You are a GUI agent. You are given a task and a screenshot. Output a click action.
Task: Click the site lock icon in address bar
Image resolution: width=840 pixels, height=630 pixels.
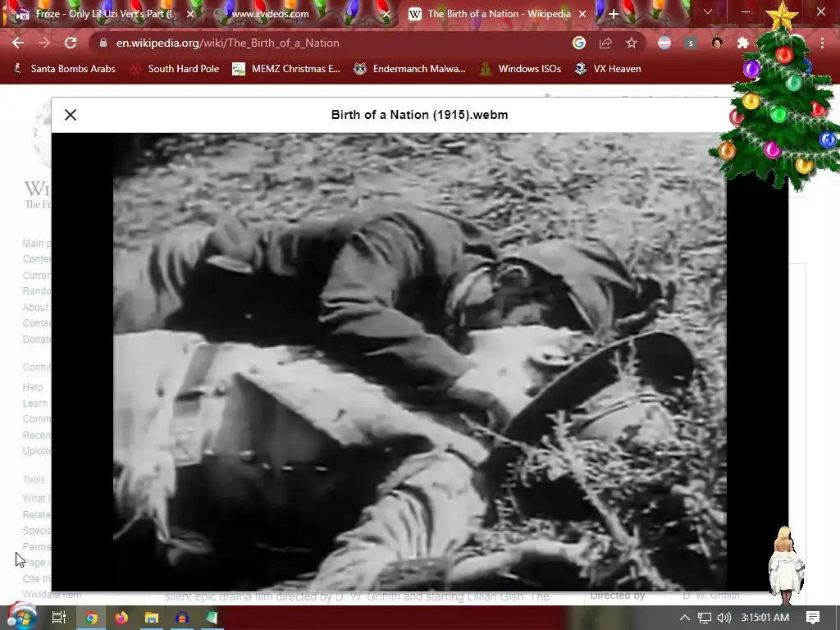tap(103, 43)
